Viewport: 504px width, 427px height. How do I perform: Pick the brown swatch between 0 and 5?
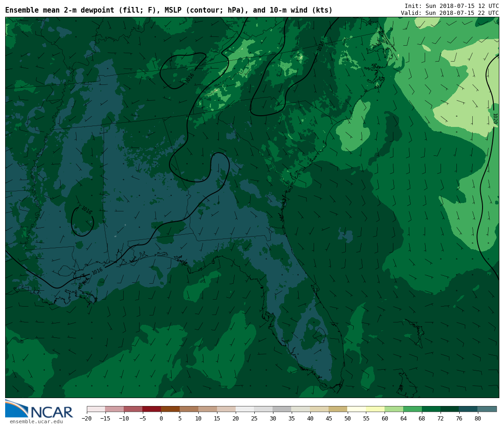click(x=170, y=409)
